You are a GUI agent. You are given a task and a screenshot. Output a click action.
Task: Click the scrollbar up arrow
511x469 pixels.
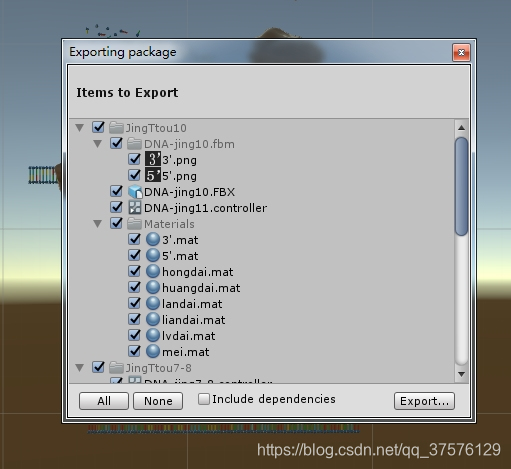462,128
